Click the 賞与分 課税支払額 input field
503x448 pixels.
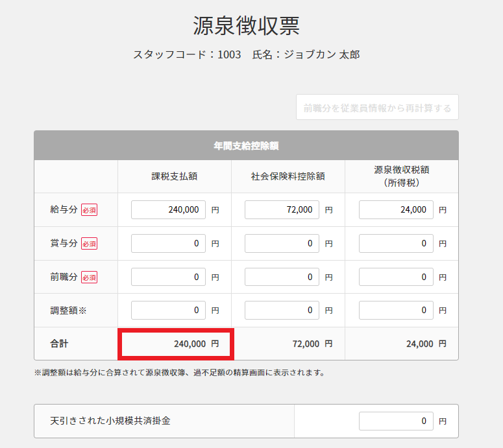(168, 243)
